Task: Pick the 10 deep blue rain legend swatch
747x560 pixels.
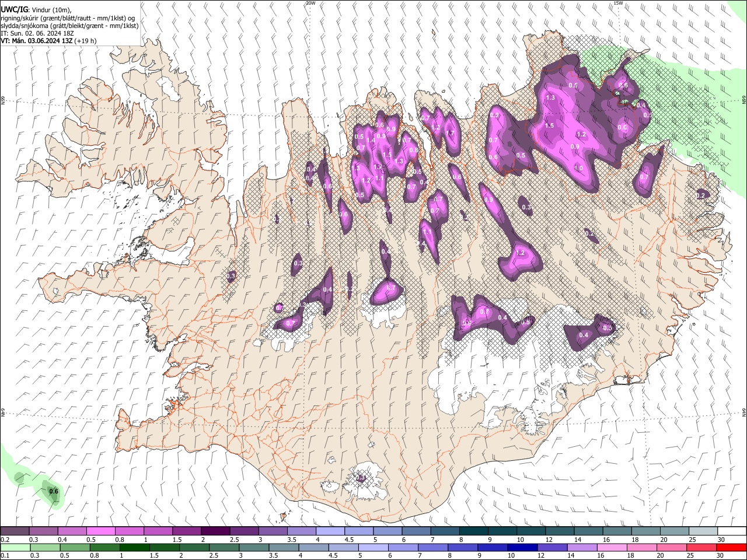Action: click(x=521, y=547)
